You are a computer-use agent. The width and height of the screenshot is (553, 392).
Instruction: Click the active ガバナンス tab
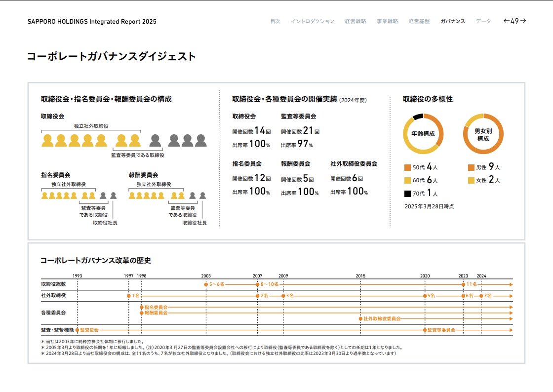click(452, 22)
